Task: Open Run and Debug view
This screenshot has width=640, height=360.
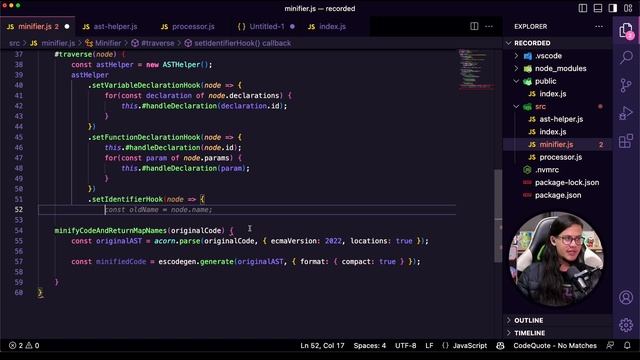Action: coord(626,113)
